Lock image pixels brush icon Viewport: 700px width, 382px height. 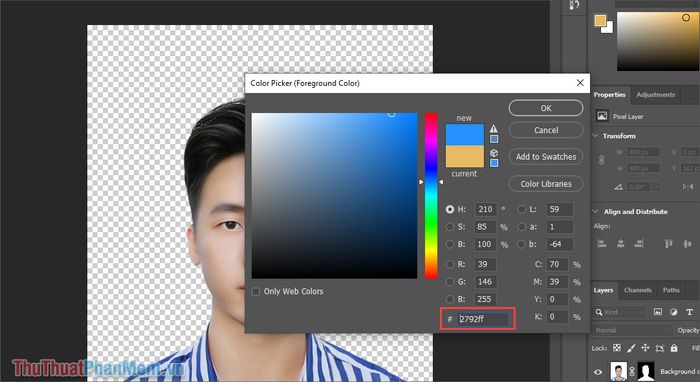pos(631,348)
